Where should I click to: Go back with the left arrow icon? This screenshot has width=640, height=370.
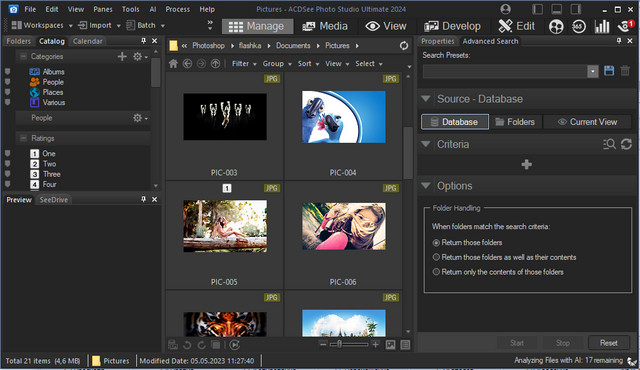[187, 64]
